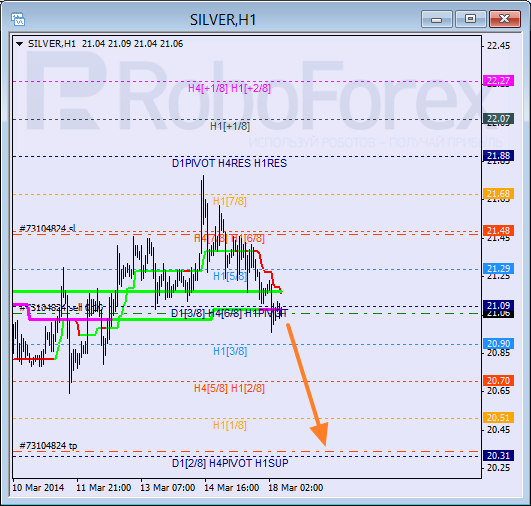531x506 pixels.
Task: Click the 14 Mar 16:00 time axis marker
Action: pyautogui.click(x=232, y=488)
